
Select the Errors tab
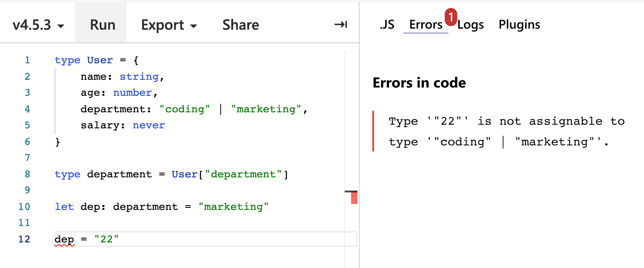tap(426, 24)
